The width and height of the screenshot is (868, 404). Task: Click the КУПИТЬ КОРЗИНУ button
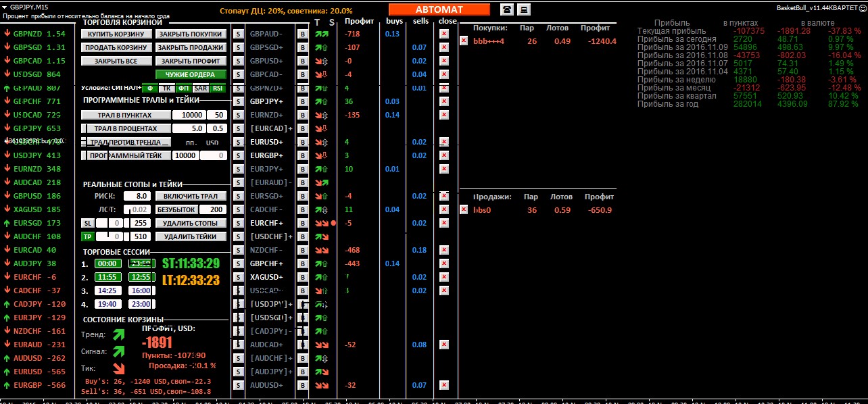tap(115, 34)
